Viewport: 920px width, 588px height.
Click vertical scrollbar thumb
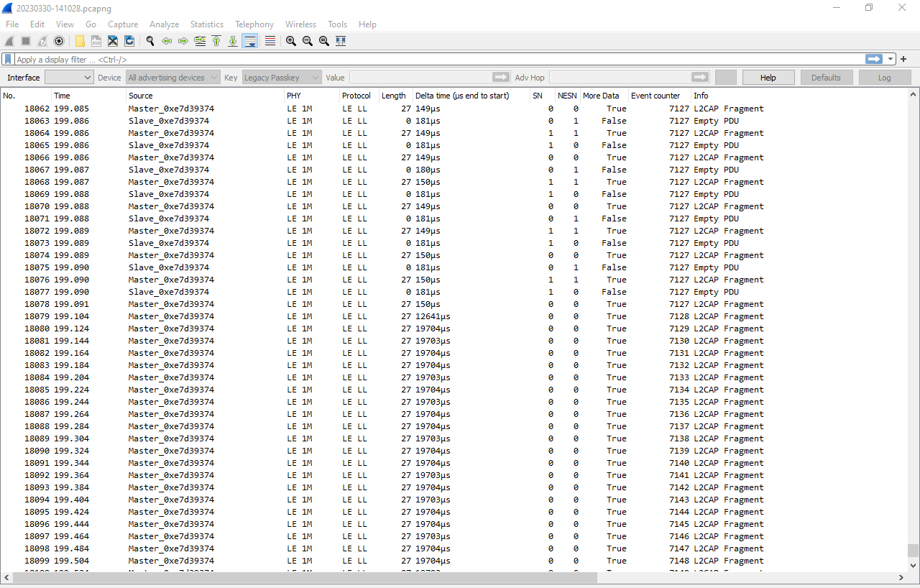click(x=913, y=550)
